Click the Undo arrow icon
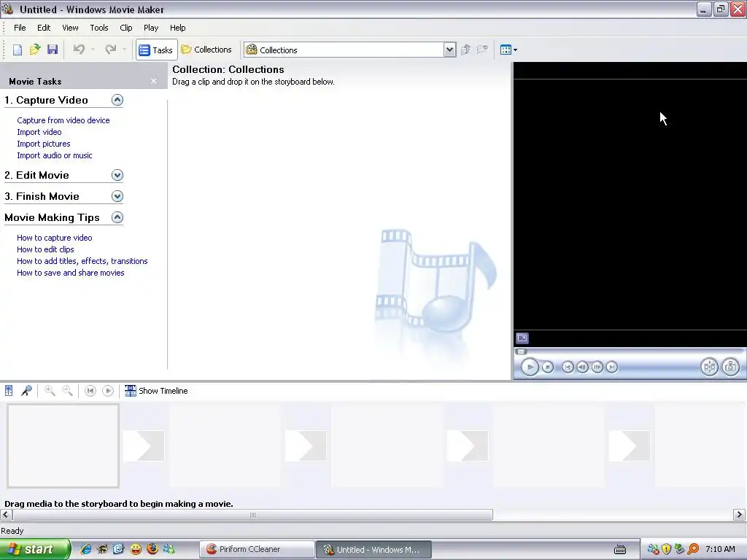This screenshot has height=560, width=747. click(x=79, y=50)
